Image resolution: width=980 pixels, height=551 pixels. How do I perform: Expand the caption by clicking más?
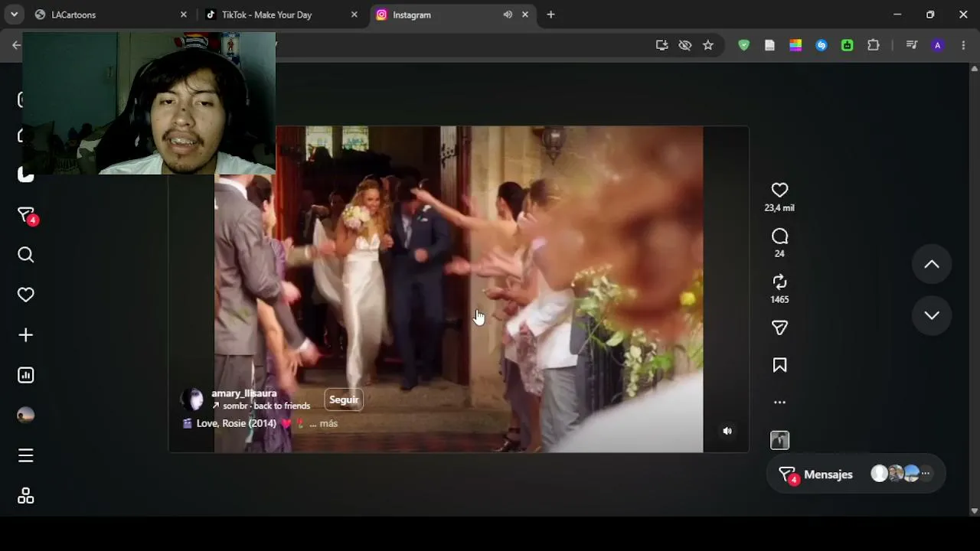328,423
